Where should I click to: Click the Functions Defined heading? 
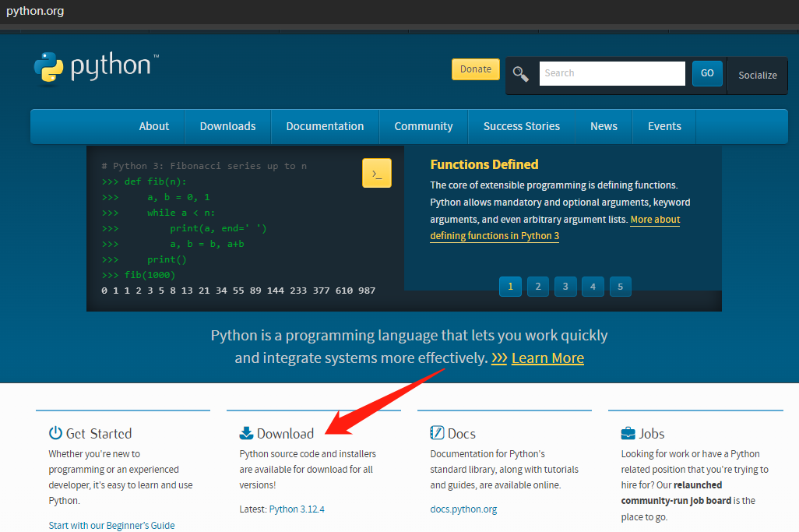(x=484, y=164)
